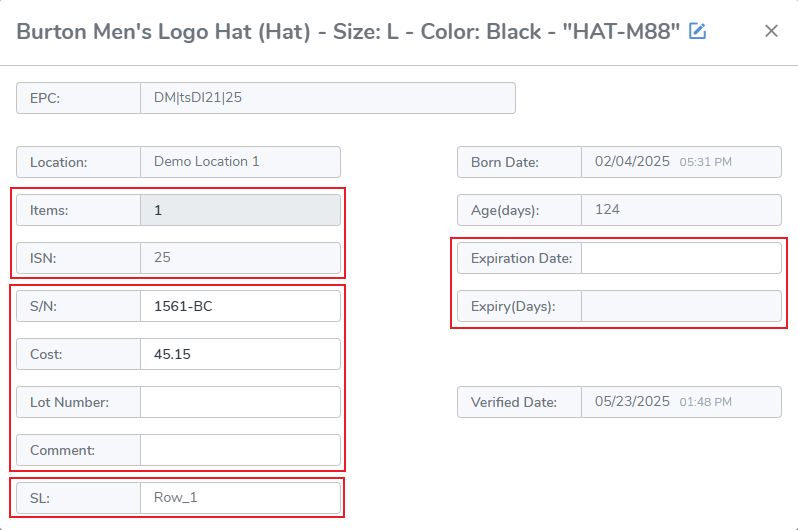
Task: Set the empty Expiration Date field
Action: 681,258
